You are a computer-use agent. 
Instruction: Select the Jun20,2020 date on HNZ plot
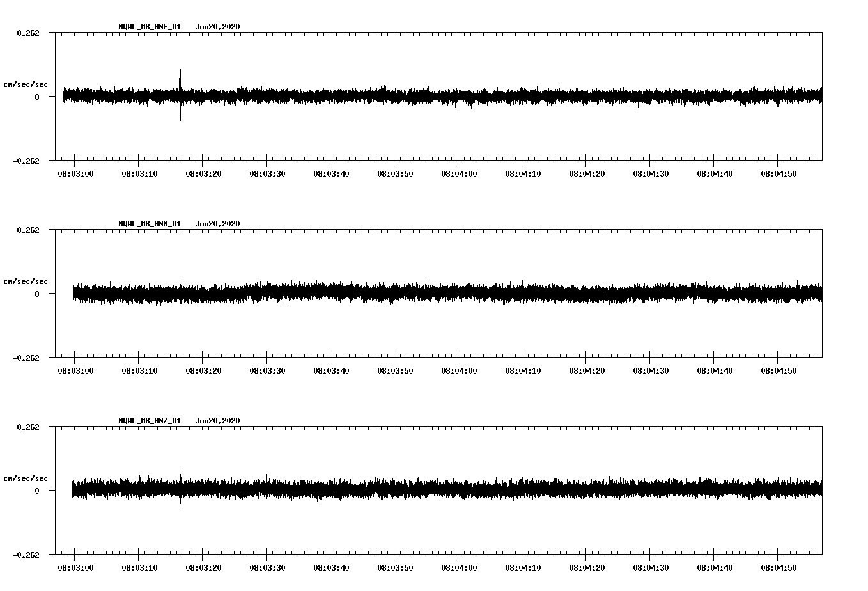tap(218, 421)
